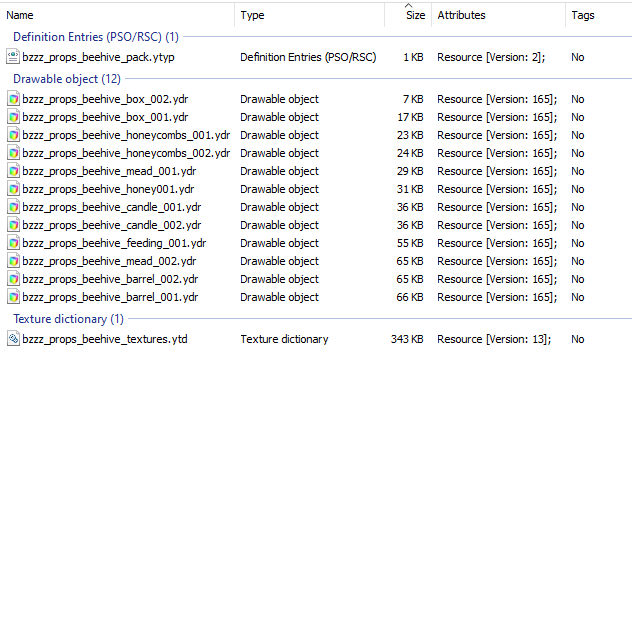This screenshot has width=632, height=632.
Task: Select bzzz_props_beehive_barrel_002.ydr file name
Action: pyautogui.click(x=110, y=279)
